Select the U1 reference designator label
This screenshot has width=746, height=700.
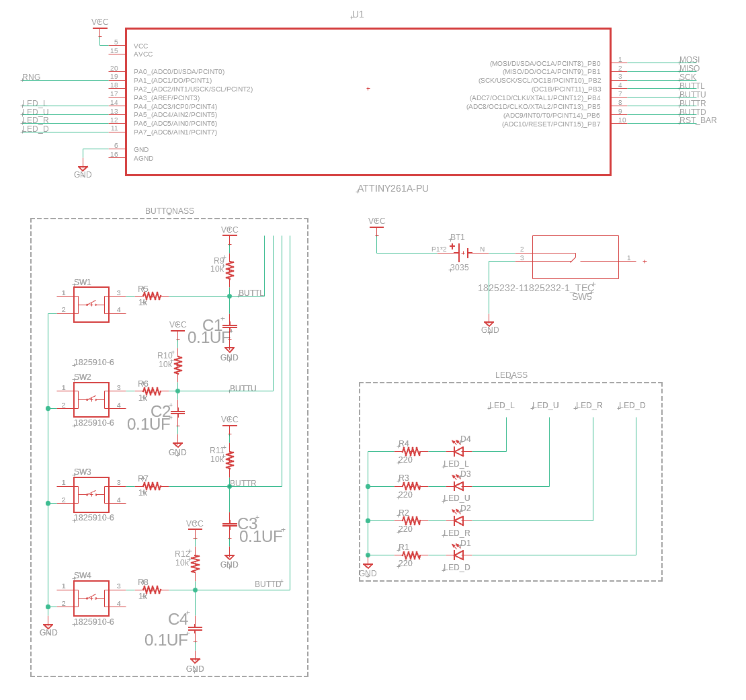(x=358, y=14)
